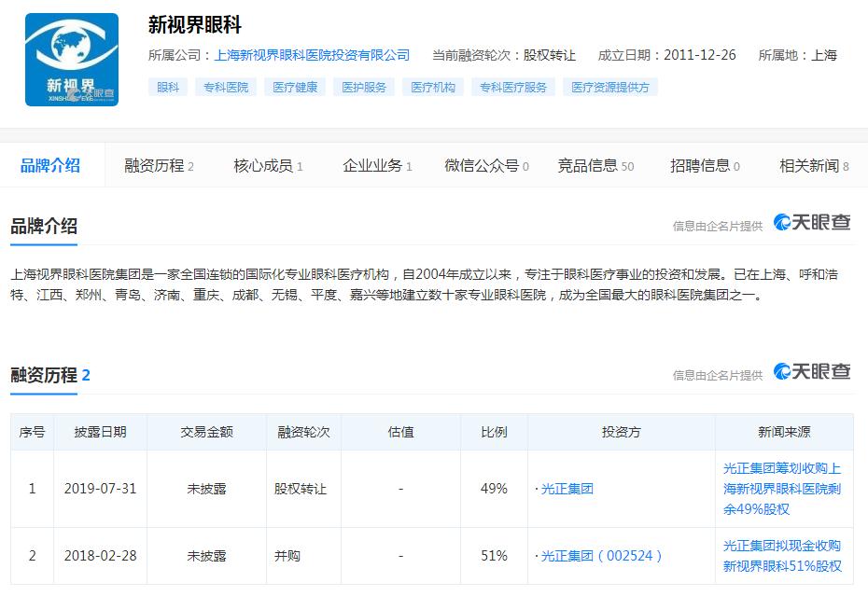Select the 专科医院 tag
This screenshot has height=596, width=868.
tap(226, 87)
